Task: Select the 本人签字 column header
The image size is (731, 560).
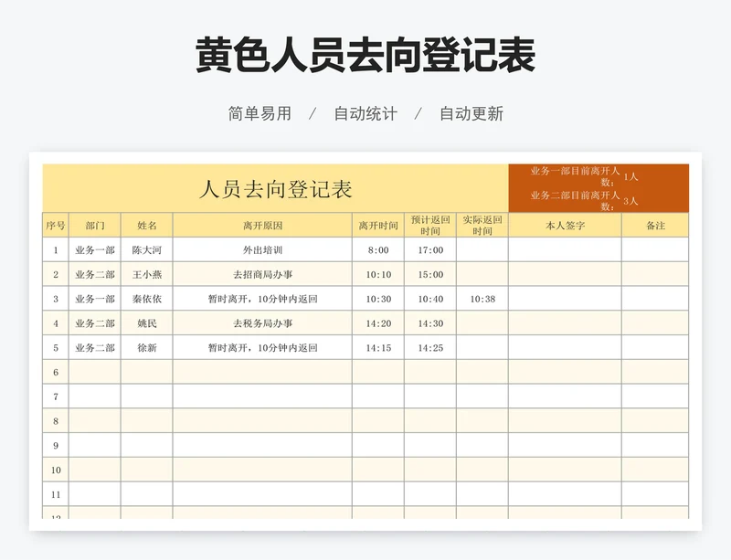Action: tap(565, 226)
